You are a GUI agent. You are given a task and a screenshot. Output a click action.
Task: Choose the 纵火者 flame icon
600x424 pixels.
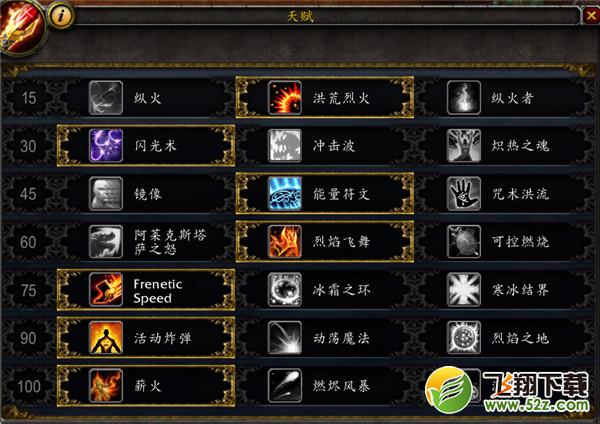pos(464,98)
